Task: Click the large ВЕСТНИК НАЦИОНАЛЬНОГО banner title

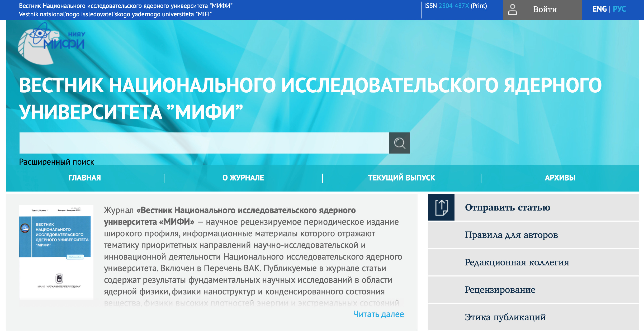Action: 310,98
